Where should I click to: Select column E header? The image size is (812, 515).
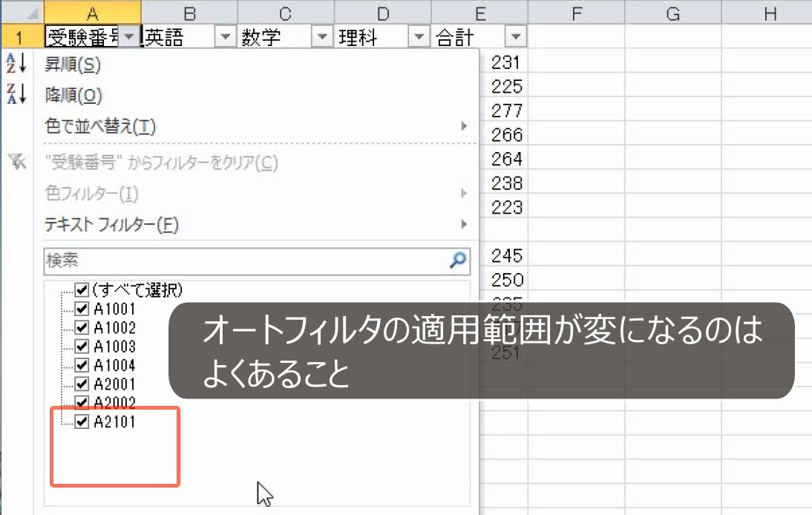(479, 13)
